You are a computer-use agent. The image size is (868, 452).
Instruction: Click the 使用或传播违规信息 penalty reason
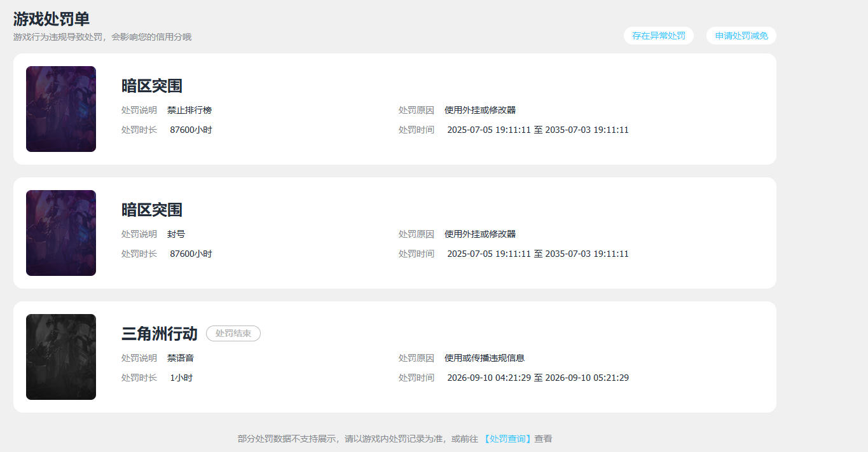coord(485,358)
